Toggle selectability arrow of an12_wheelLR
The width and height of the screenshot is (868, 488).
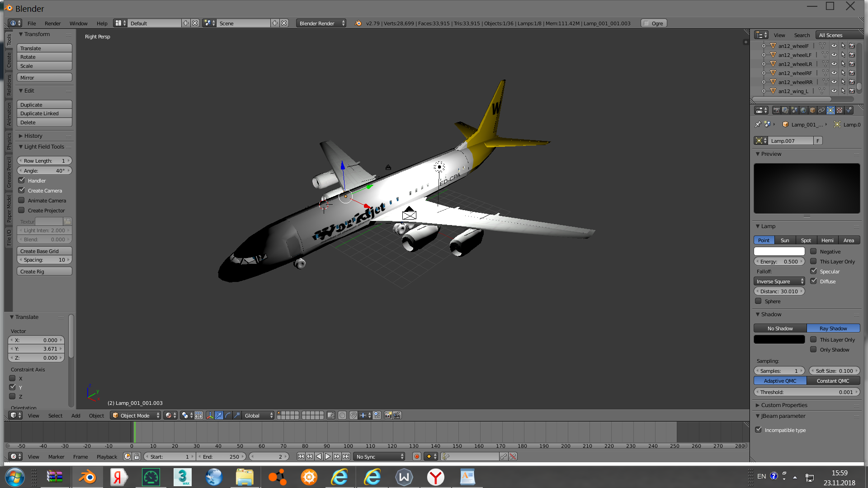tap(843, 64)
